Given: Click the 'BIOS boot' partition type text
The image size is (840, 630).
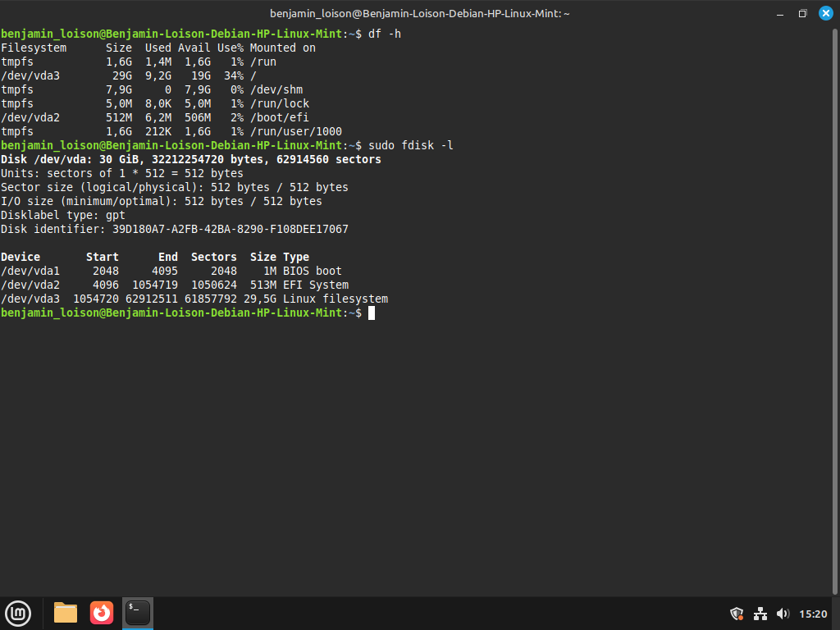Looking at the screenshot, I should (313, 271).
